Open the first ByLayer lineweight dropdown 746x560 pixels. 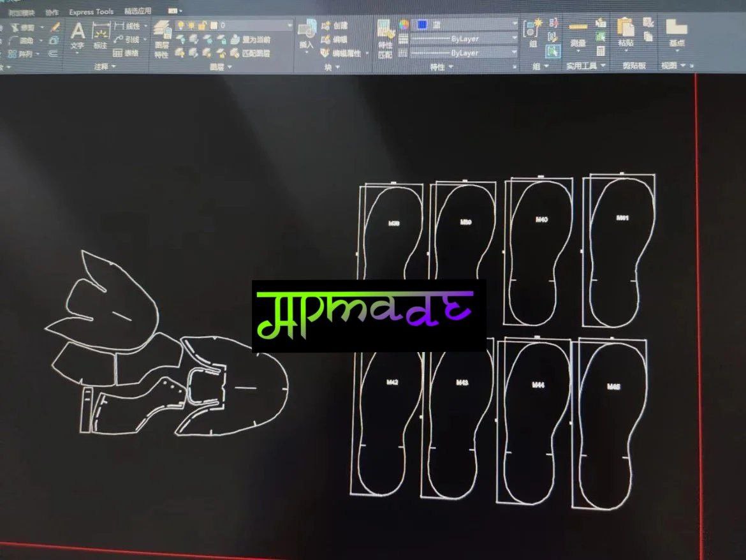pos(515,38)
